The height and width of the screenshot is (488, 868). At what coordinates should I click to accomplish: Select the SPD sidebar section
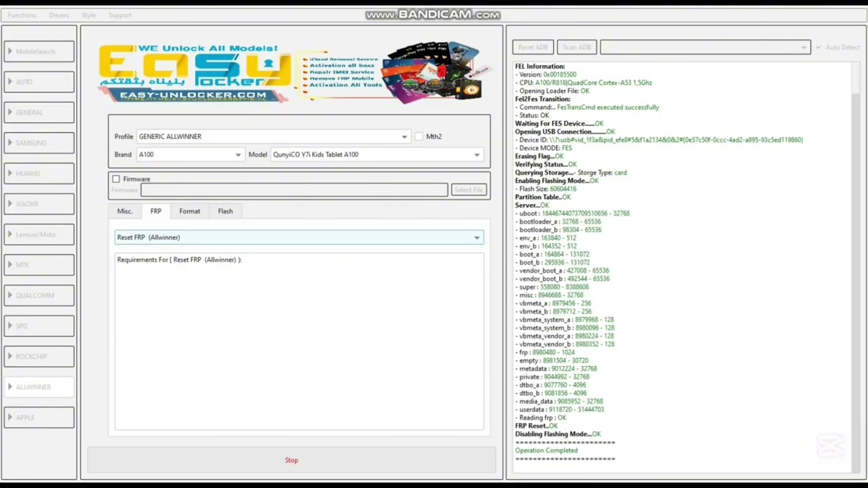[x=39, y=326]
